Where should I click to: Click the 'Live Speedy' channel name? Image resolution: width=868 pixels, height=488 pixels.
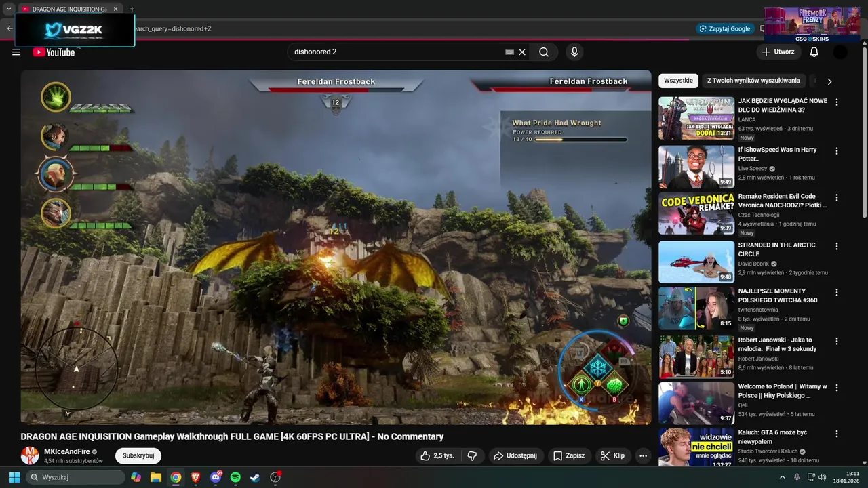pyautogui.click(x=753, y=169)
